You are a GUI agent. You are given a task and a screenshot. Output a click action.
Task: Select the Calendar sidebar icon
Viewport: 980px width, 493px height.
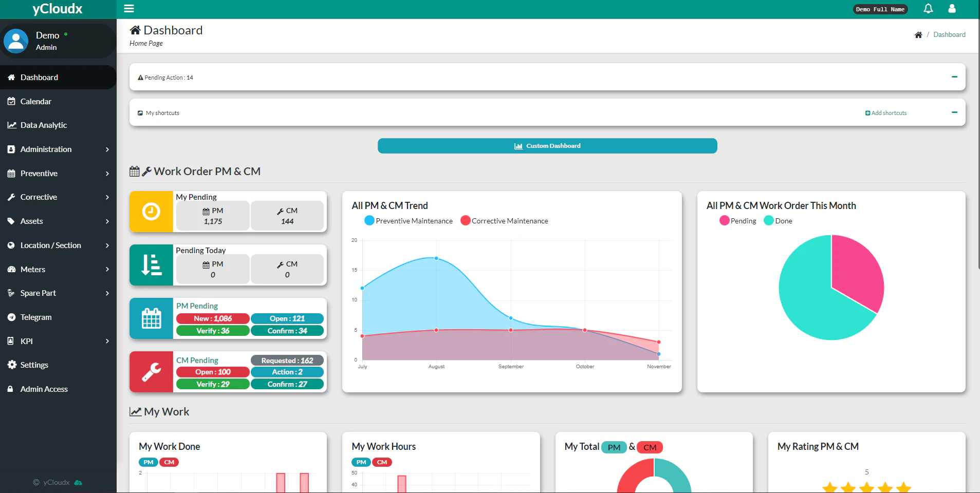[x=11, y=101]
